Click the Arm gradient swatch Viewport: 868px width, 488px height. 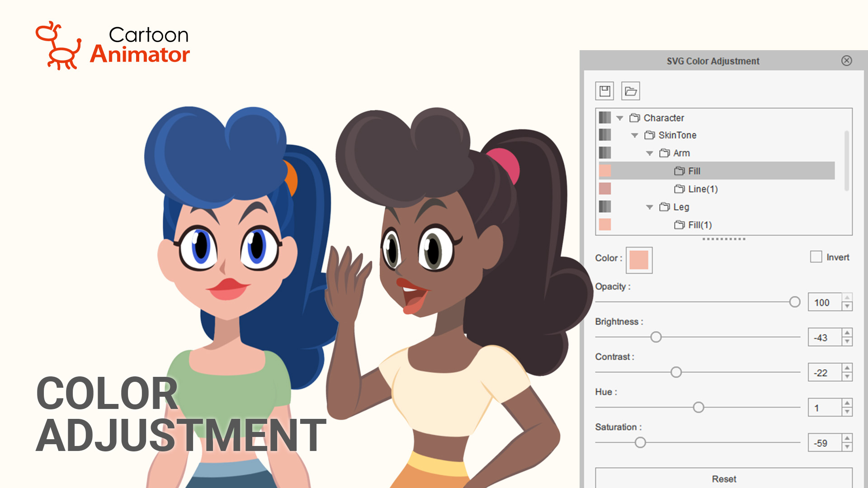(x=605, y=153)
